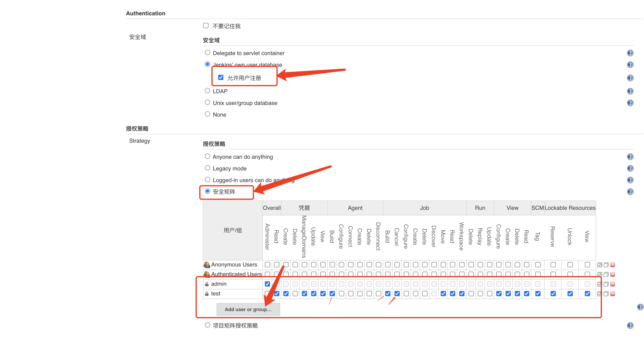644x340 pixels.
Task: Select Unix user/group database option
Action: 207,102
